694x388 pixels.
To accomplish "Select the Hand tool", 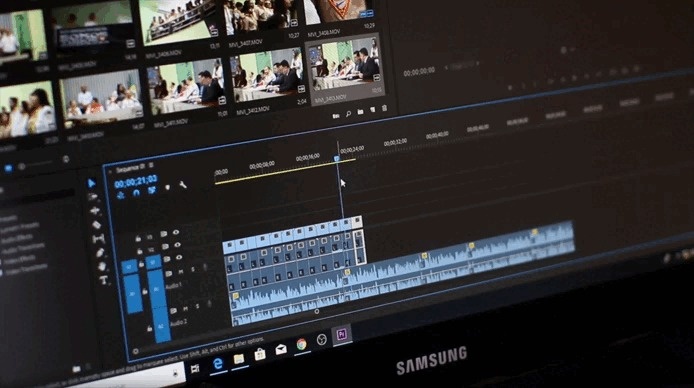I will (x=102, y=266).
